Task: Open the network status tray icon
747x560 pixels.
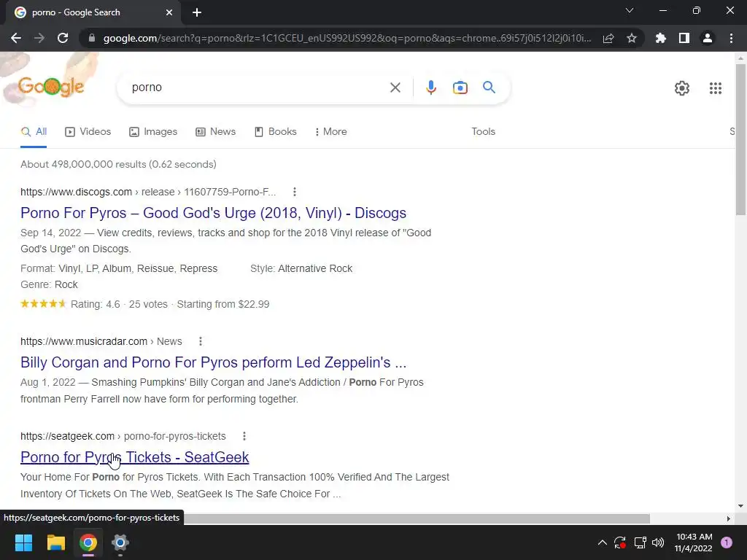Action: 640,542
